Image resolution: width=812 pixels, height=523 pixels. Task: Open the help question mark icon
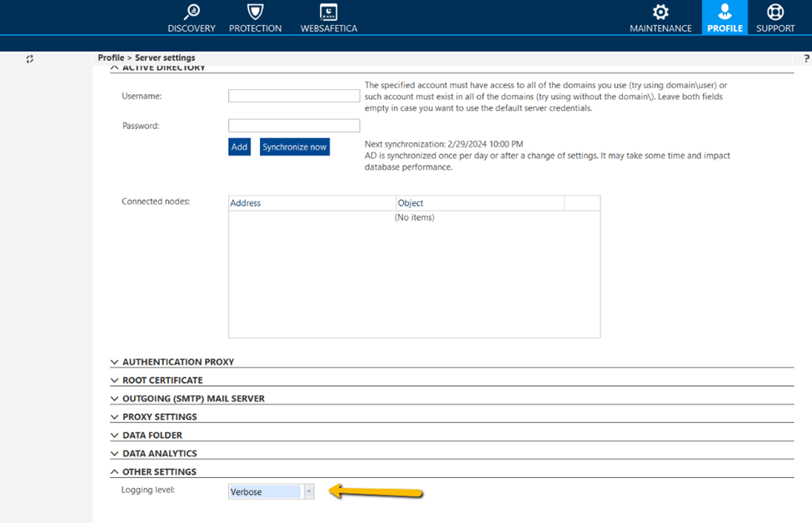[x=805, y=57]
